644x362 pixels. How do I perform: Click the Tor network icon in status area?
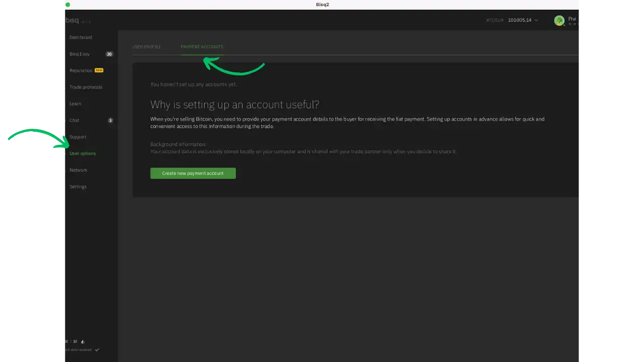[83, 341]
